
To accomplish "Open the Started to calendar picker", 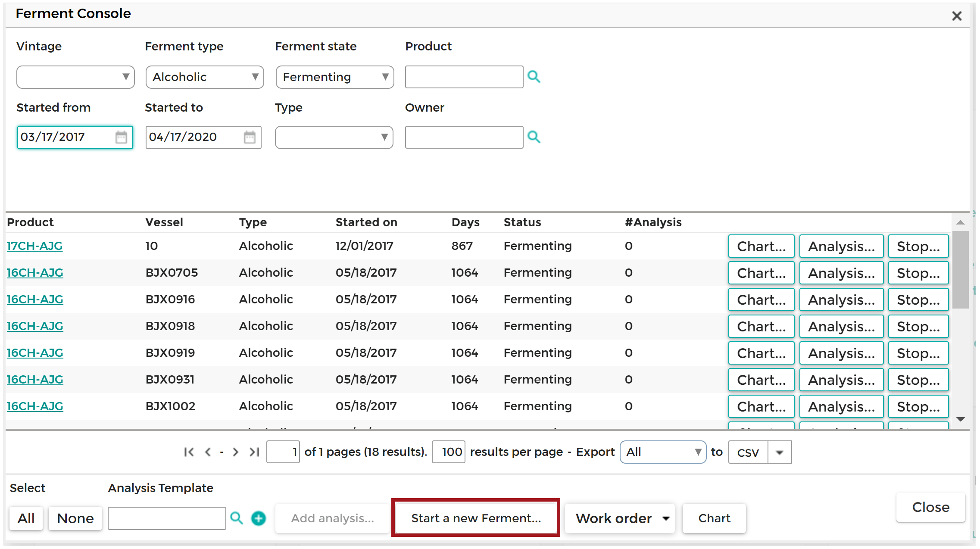I will [x=250, y=137].
